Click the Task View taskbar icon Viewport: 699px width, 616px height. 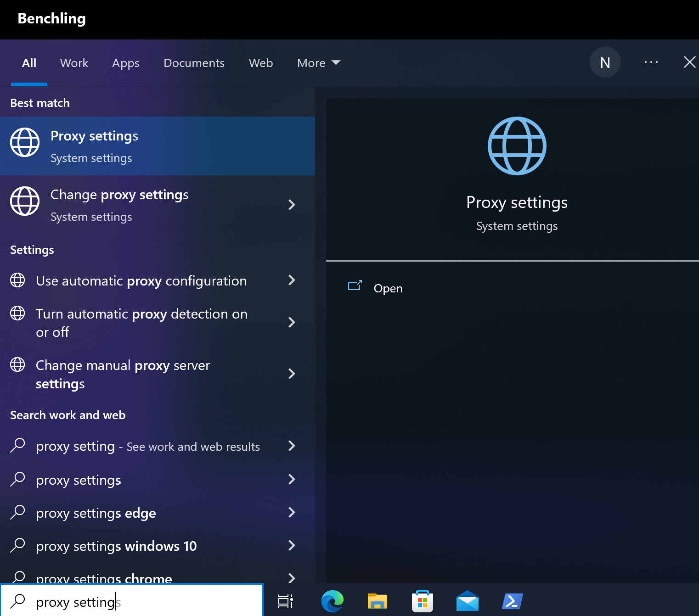click(285, 601)
